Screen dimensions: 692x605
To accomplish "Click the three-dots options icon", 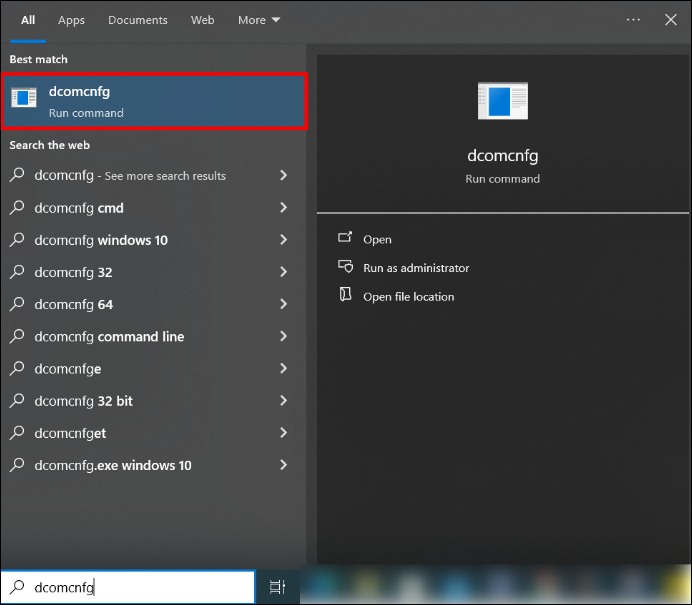I will click(633, 20).
